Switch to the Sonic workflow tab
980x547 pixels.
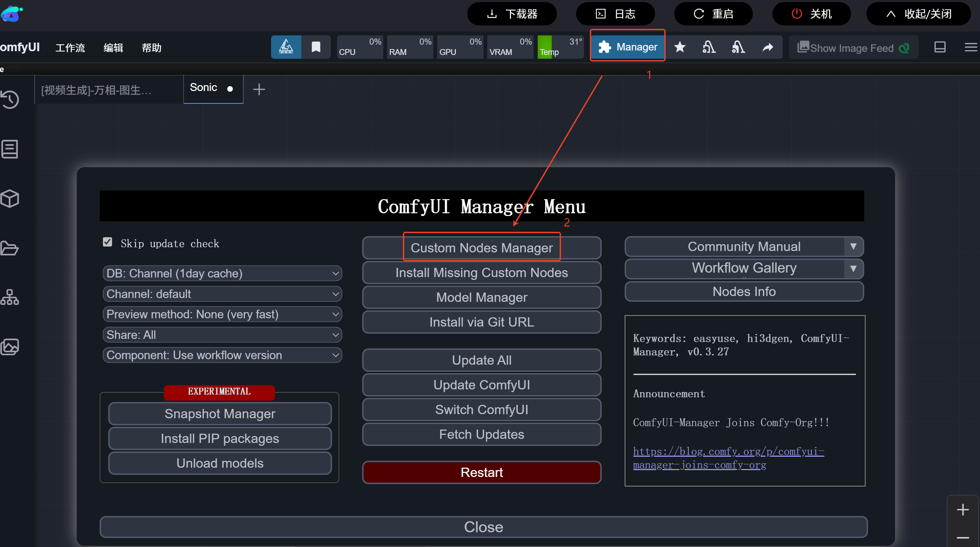point(203,88)
